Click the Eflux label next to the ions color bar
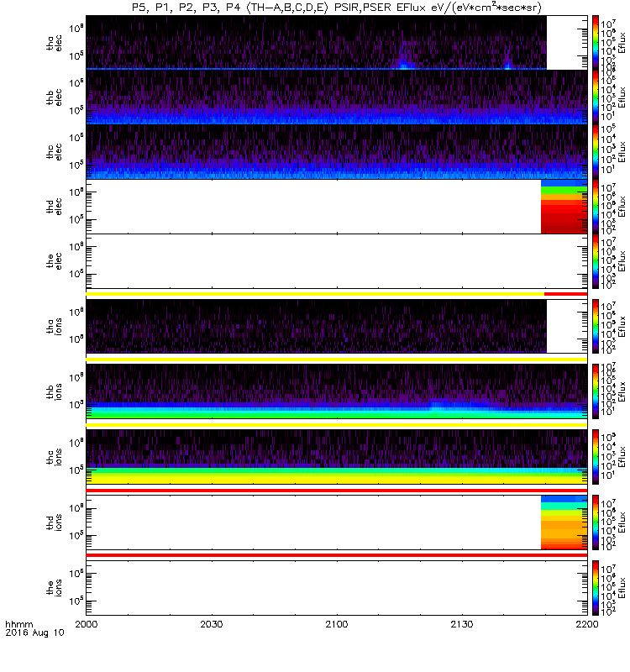This screenshot has height=672, width=630. 622,588
